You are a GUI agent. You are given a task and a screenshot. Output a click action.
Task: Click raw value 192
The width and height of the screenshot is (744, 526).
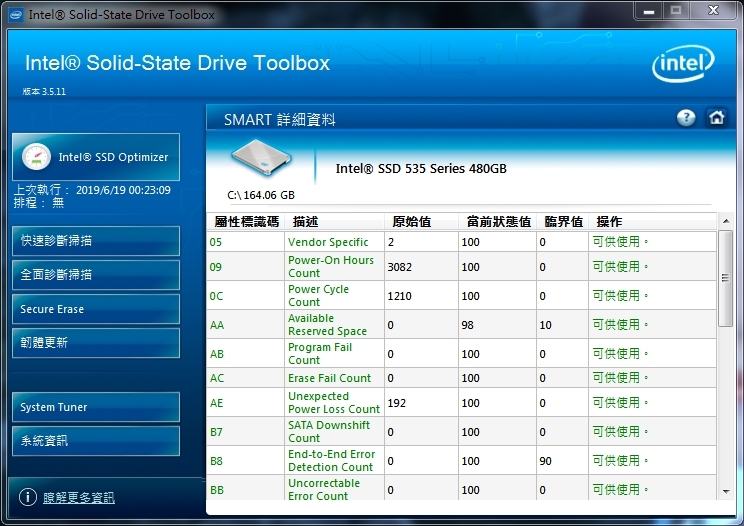[397, 403]
